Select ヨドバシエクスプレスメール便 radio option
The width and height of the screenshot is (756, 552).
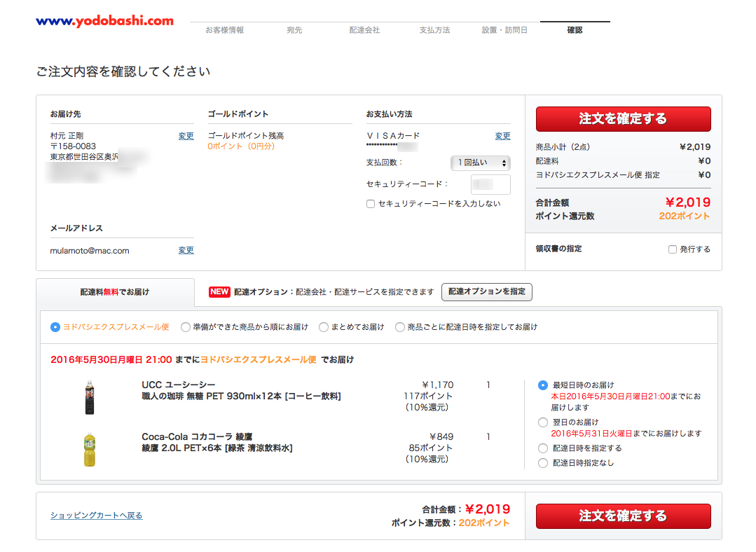pos(55,327)
